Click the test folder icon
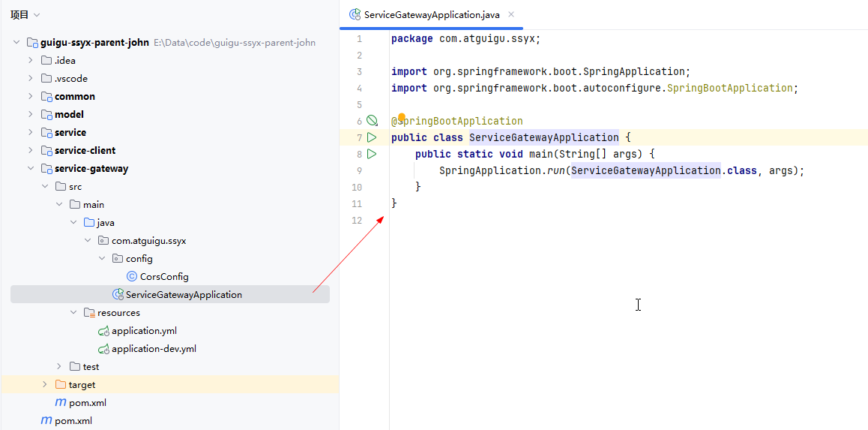This screenshot has width=868, height=430. (x=75, y=367)
